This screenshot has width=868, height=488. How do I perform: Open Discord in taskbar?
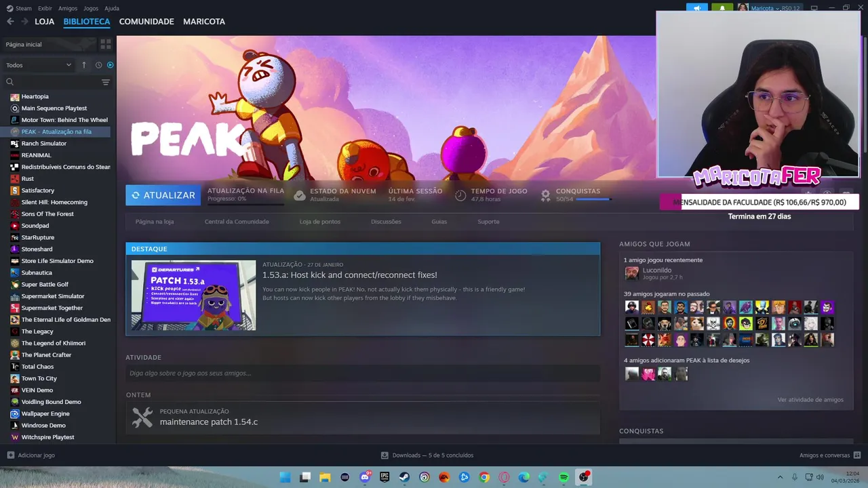[365, 477]
